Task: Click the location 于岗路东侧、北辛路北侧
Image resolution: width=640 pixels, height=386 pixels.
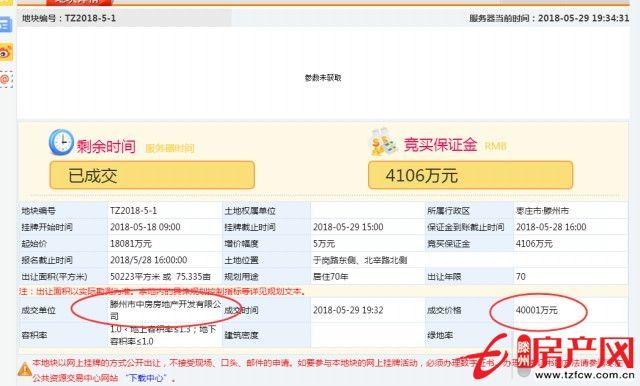Action: tap(360, 260)
